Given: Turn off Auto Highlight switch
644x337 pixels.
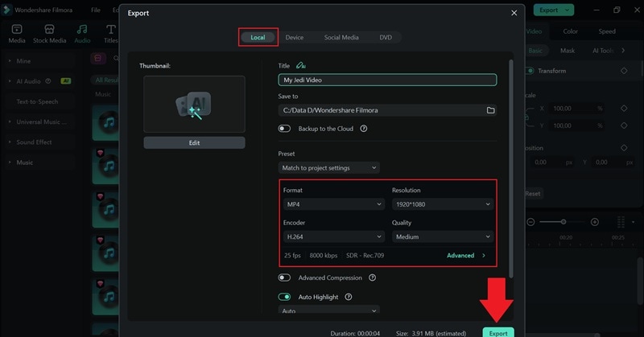Looking at the screenshot, I should point(284,296).
